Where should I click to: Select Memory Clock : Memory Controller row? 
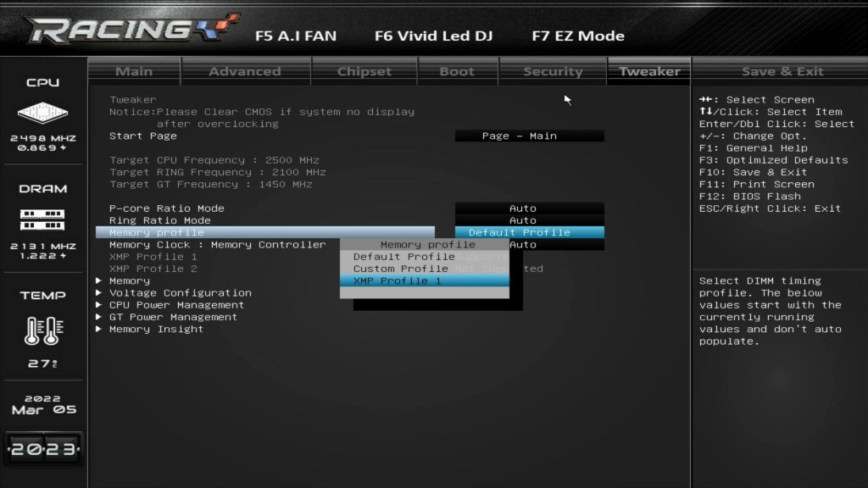(x=218, y=245)
